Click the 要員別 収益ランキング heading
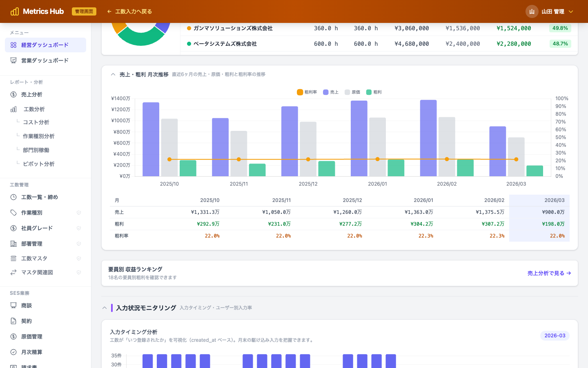Image resolution: width=588 pixels, height=368 pixels. click(x=135, y=269)
